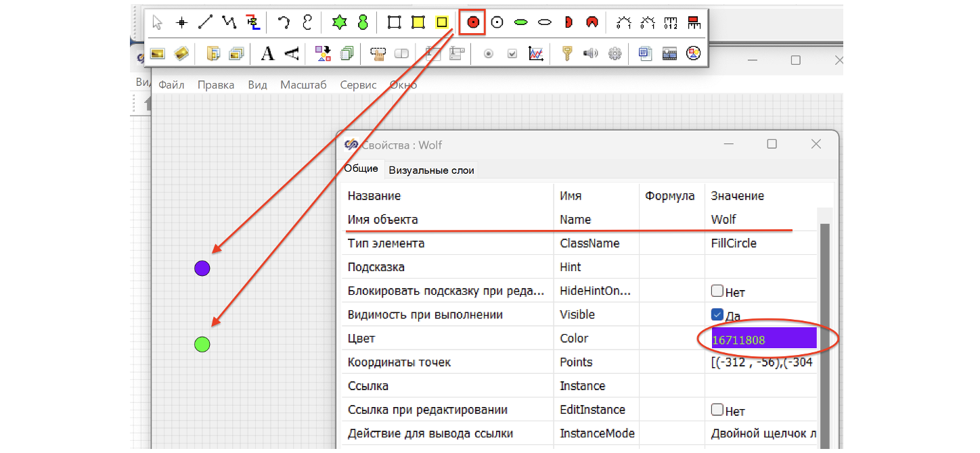Open the line chart graph tool
Image resolution: width=980 pixels, height=453 pixels.
click(536, 53)
